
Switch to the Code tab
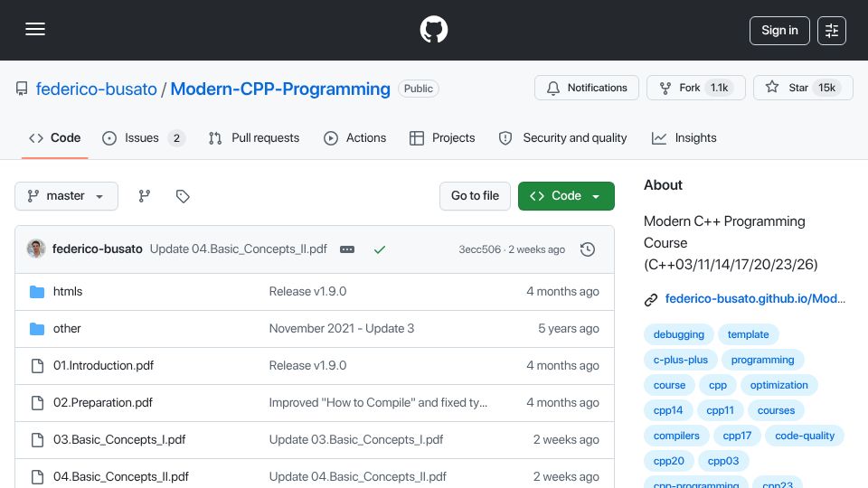click(55, 137)
